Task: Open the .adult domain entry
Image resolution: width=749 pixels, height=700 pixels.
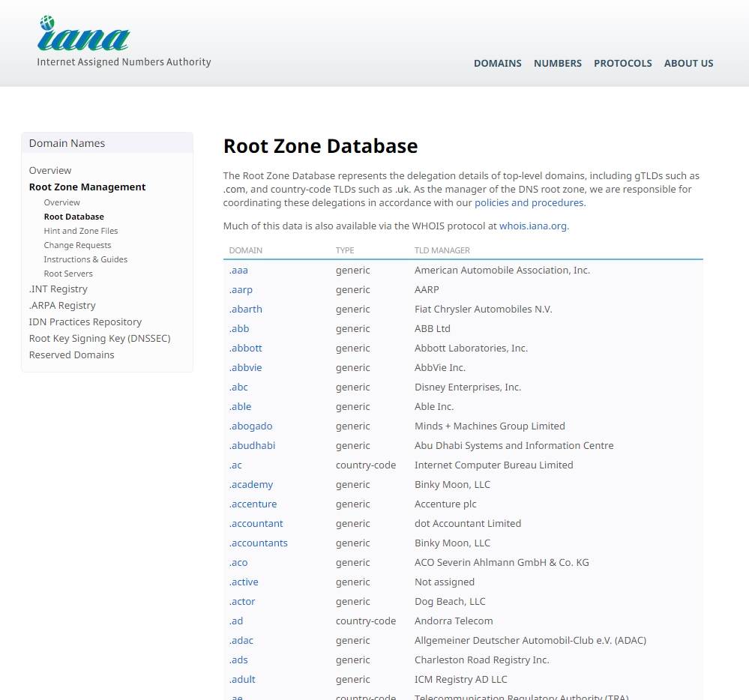Action: click(242, 680)
